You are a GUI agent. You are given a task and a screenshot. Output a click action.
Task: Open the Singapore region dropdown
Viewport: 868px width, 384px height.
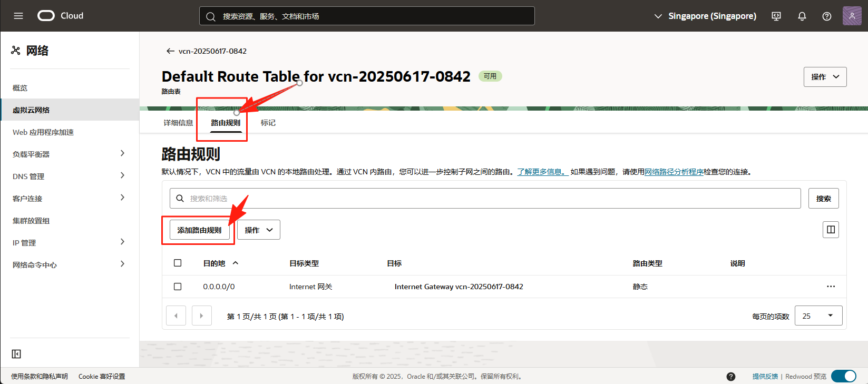pyautogui.click(x=705, y=16)
